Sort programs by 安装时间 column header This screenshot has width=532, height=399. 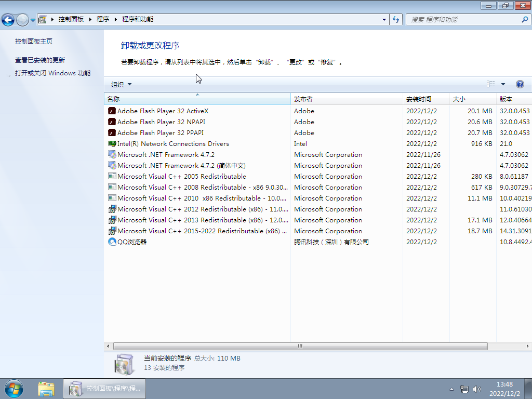(x=419, y=99)
